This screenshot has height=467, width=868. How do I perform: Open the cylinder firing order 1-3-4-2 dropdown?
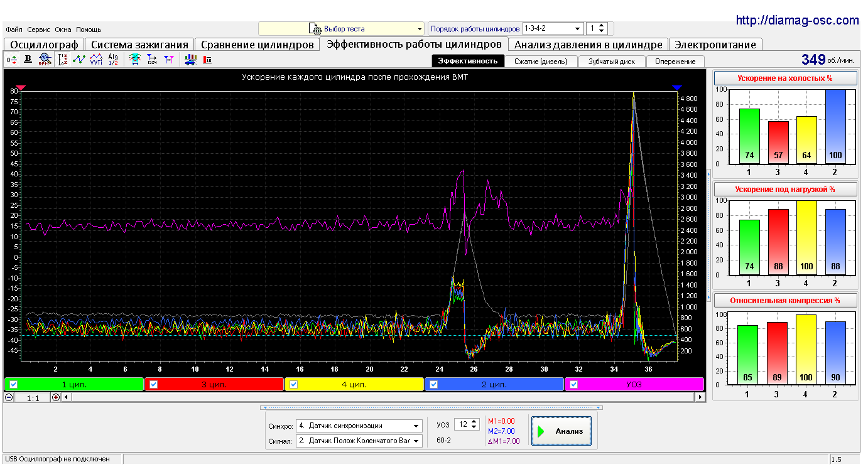[553, 29]
